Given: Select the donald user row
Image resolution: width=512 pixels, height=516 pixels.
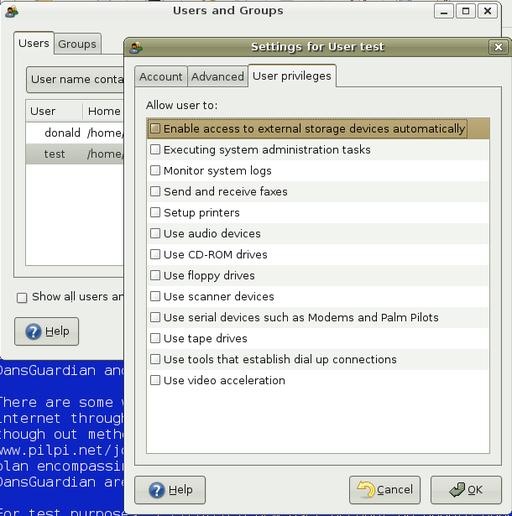Looking at the screenshot, I should point(75,133).
